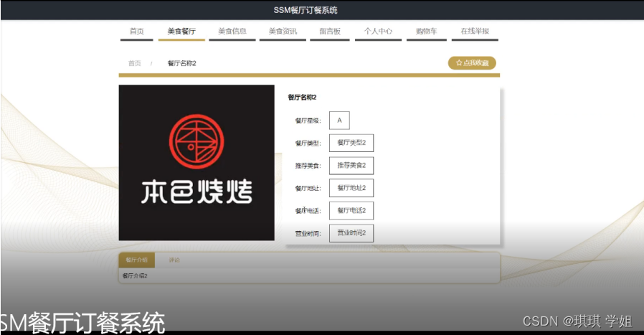This screenshot has width=644, height=335.
Task: Click the 餐厅类型 label
Action: pyautogui.click(x=308, y=143)
